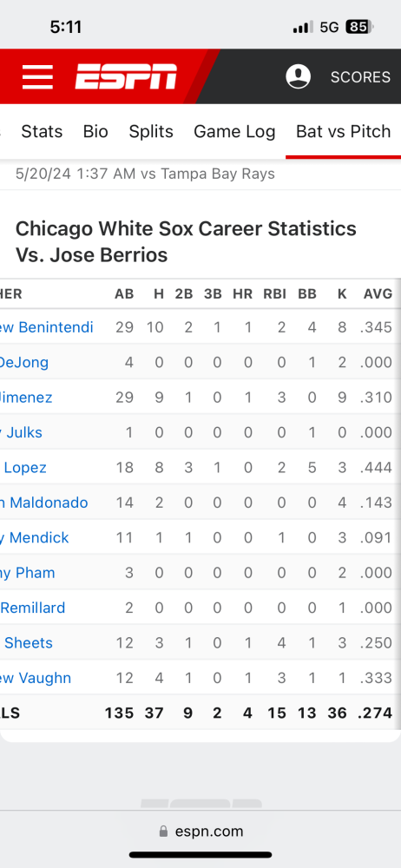This screenshot has width=401, height=868.
Task: Open the Splits tab
Action: tap(151, 131)
